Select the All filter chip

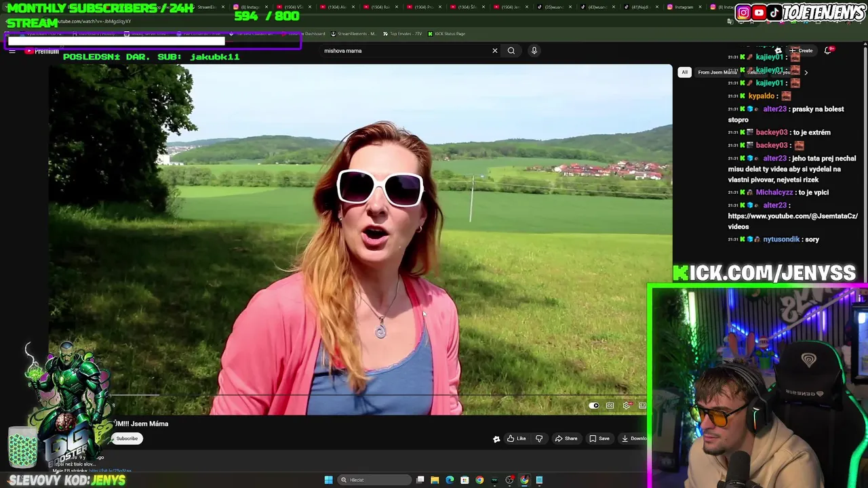click(684, 73)
